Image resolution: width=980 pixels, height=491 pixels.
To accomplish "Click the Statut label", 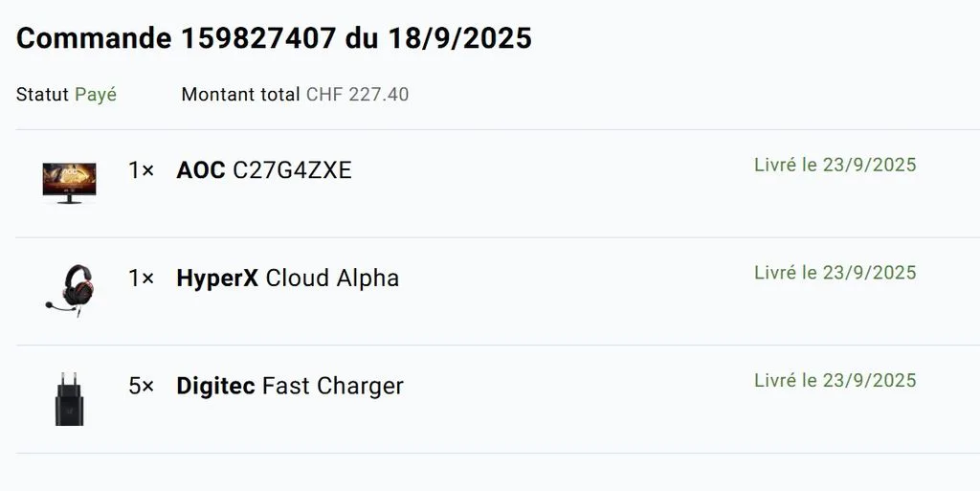I will pos(42,95).
